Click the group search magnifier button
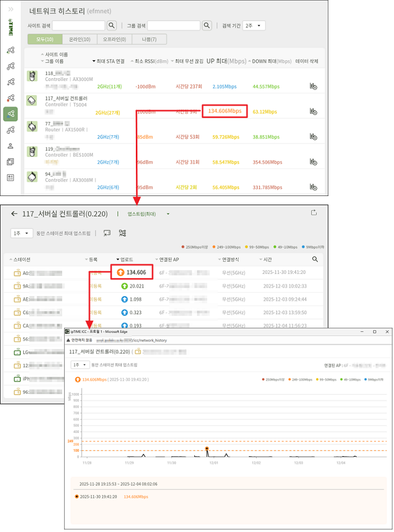Viewport: 394px width, 532px height. [x=207, y=25]
